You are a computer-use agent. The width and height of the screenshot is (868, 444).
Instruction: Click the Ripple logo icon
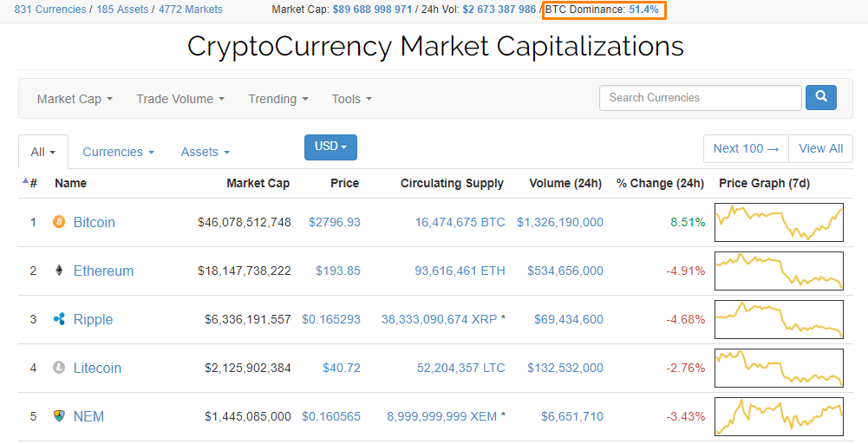pyautogui.click(x=59, y=319)
